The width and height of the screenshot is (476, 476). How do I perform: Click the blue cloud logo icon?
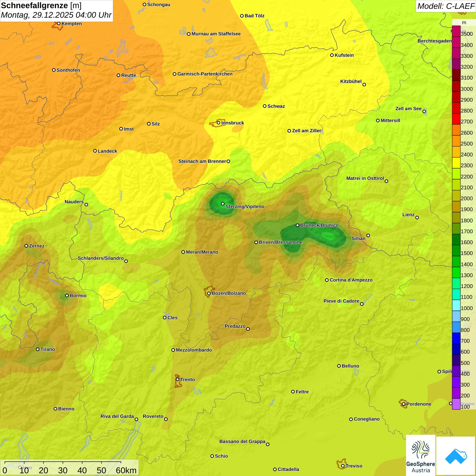(x=456, y=456)
